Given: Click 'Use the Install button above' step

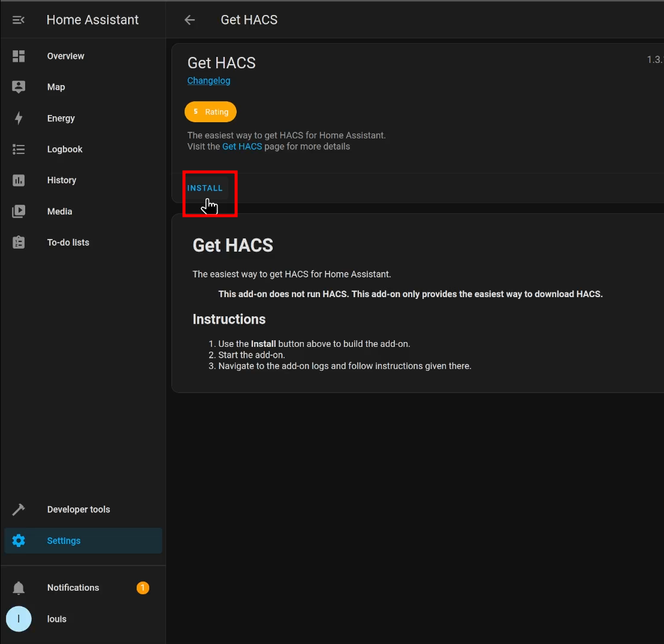Looking at the screenshot, I should point(314,344).
